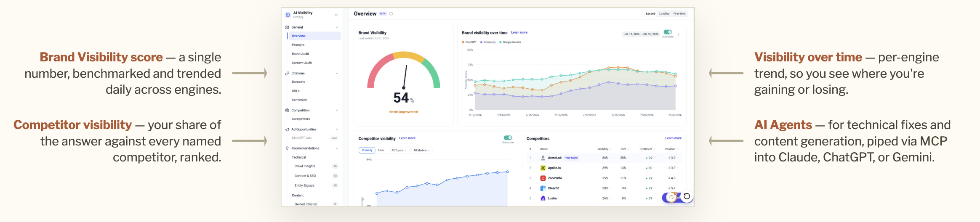980x222 pixels.
Task: Click Learn more beside Competitor visibility
Action: pyautogui.click(x=407, y=138)
